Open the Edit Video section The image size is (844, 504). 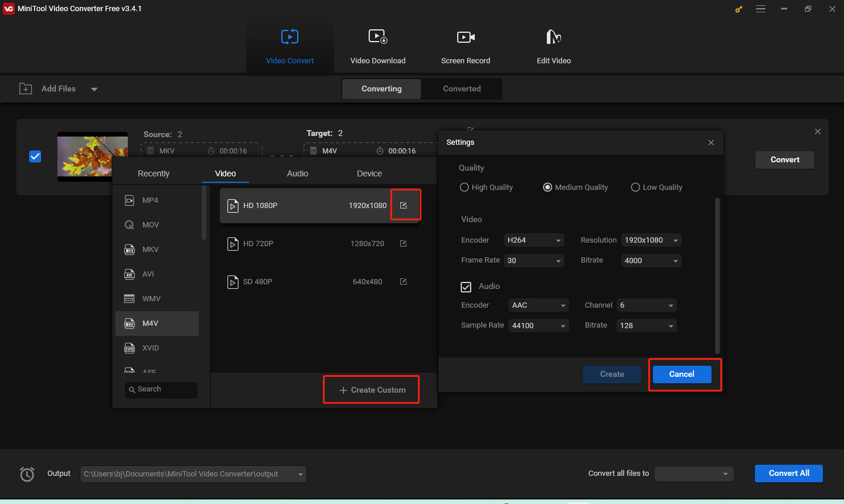coord(554,47)
